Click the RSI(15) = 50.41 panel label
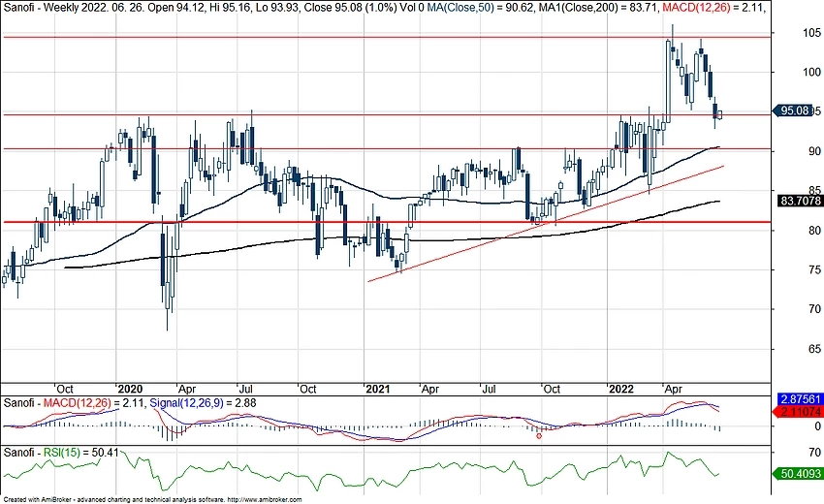Viewport: 824px width, 504px height. tap(80, 453)
